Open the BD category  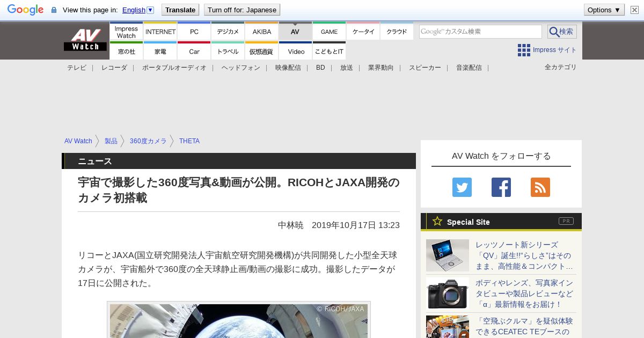pos(320,68)
